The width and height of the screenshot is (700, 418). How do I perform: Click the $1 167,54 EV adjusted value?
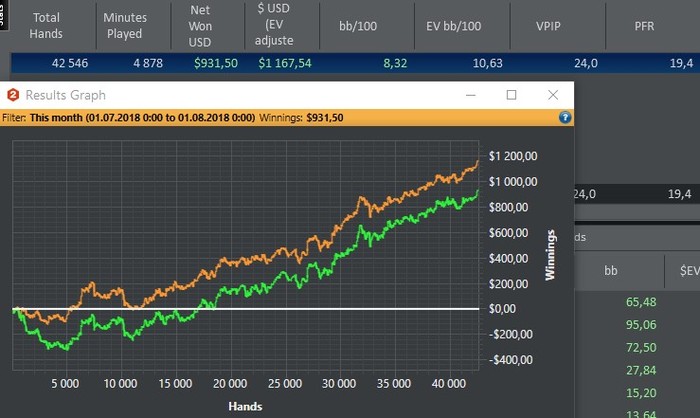[x=285, y=63]
